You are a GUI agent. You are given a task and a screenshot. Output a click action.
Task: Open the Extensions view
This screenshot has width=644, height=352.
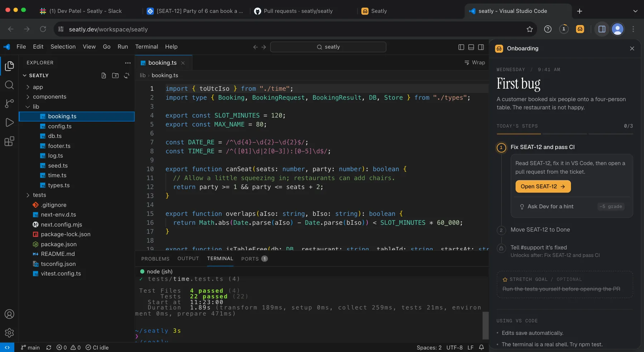(x=9, y=142)
